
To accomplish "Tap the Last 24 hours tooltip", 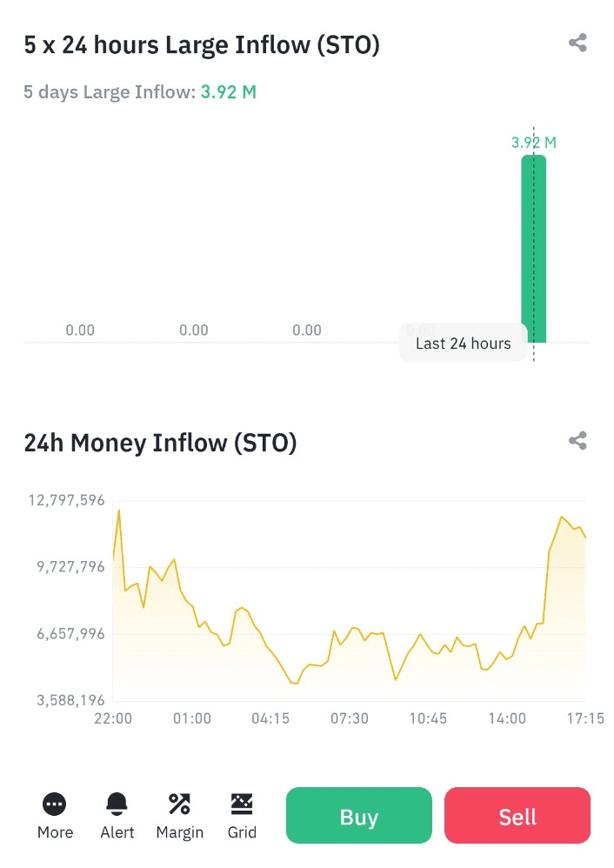I will point(463,344).
